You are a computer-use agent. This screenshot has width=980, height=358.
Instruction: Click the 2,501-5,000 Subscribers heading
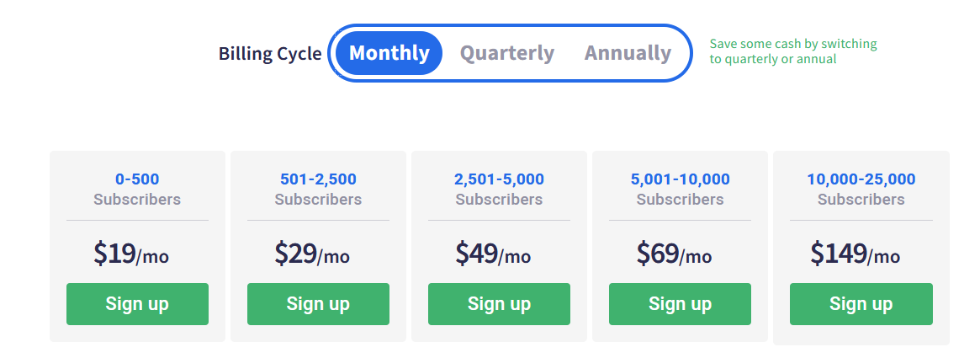[x=499, y=189]
